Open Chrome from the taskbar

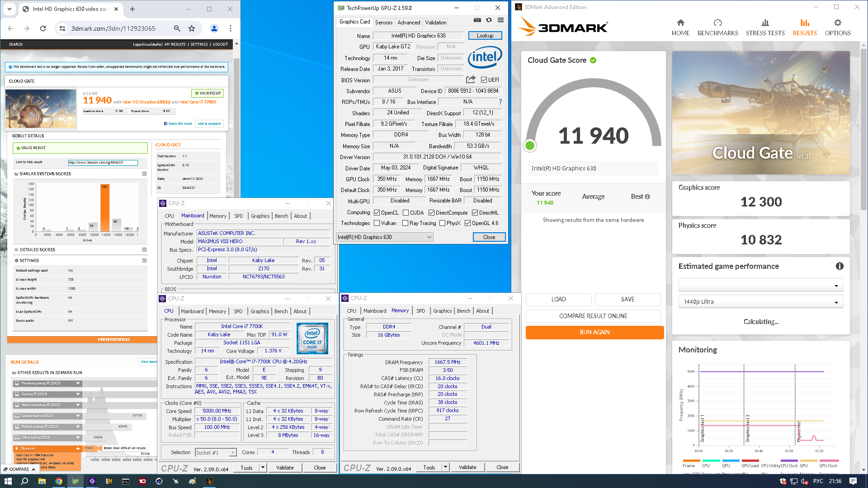point(59,481)
